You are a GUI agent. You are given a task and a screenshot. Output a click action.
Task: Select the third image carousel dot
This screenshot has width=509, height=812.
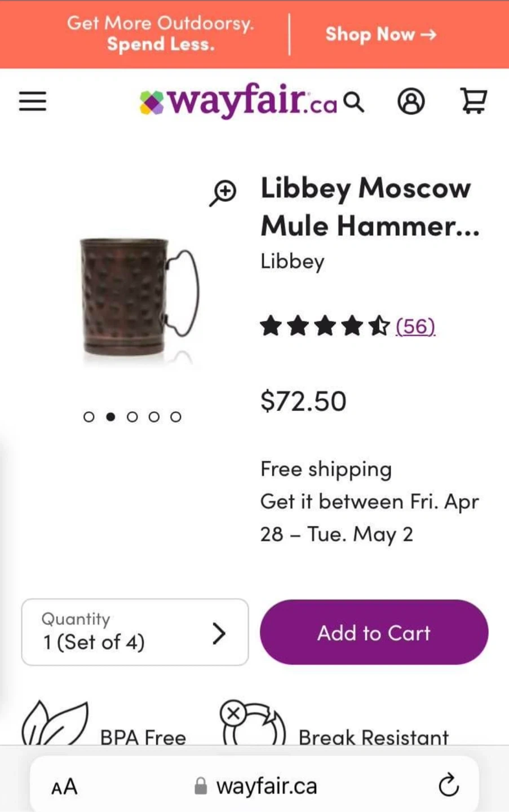pyautogui.click(x=132, y=417)
